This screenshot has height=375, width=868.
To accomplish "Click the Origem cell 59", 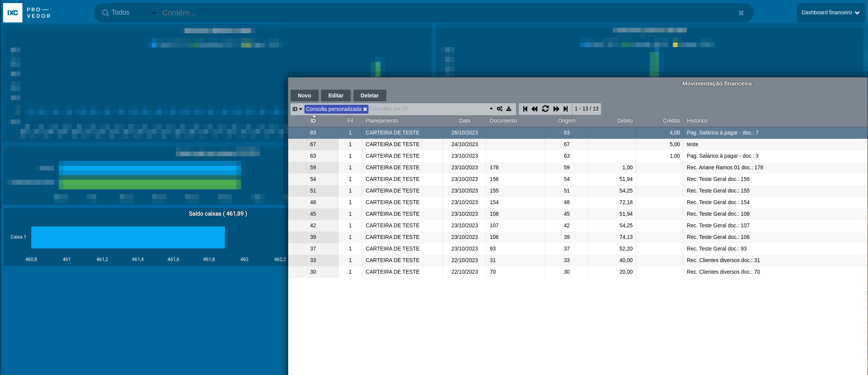I will 567,167.
